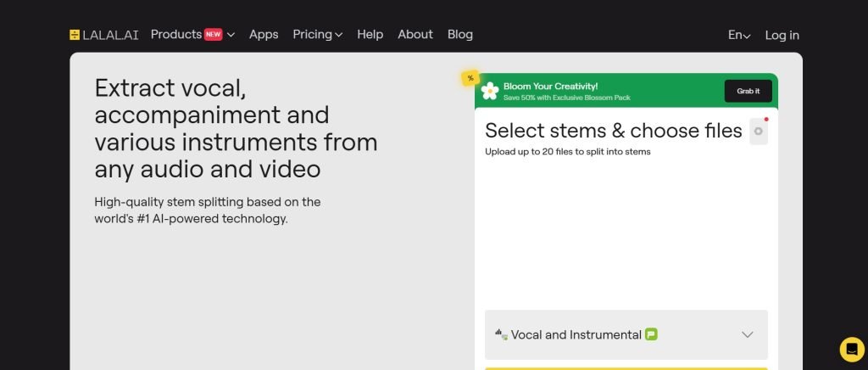Screen dimensions: 868x370
Task: Open the About page
Action: coord(415,34)
